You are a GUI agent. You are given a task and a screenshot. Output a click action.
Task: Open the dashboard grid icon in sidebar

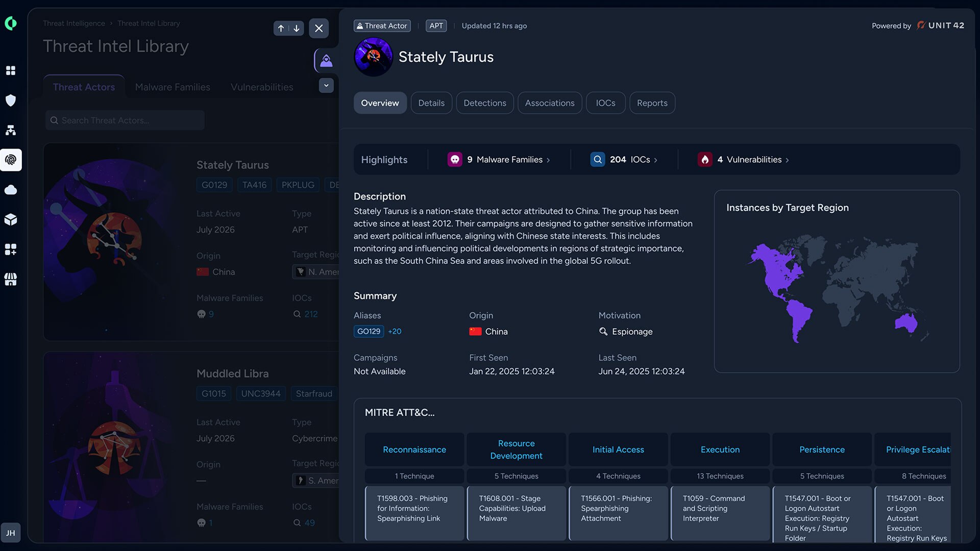[x=11, y=70]
